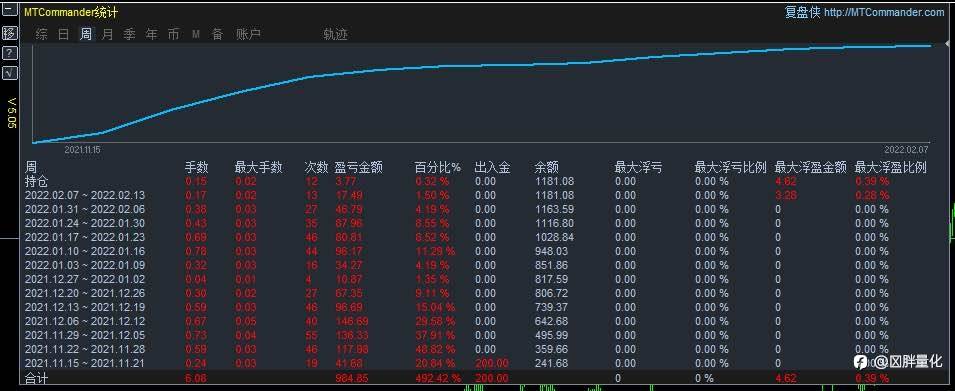Open the 季 (quarterly) tab
This screenshot has height=391, width=955.
[130, 35]
